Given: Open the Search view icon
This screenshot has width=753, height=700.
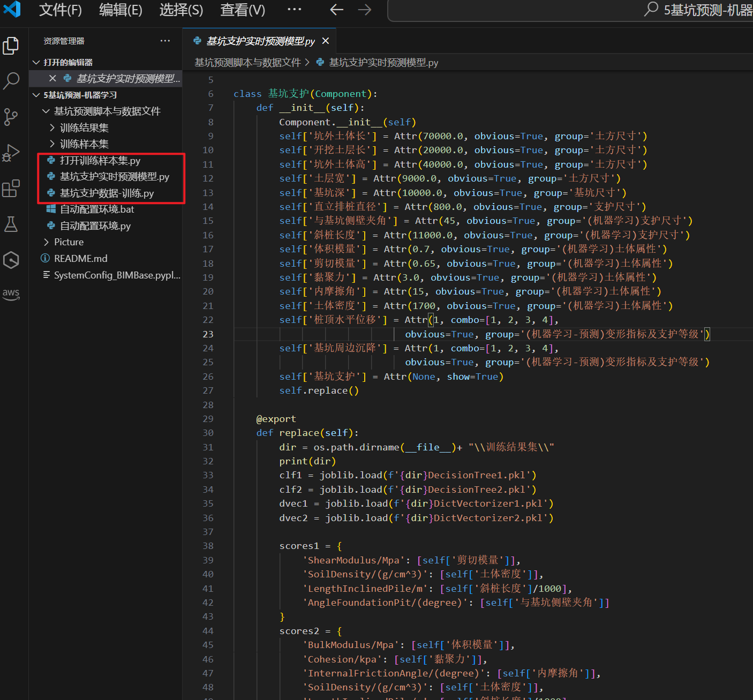Looking at the screenshot, I should point(11,81).
